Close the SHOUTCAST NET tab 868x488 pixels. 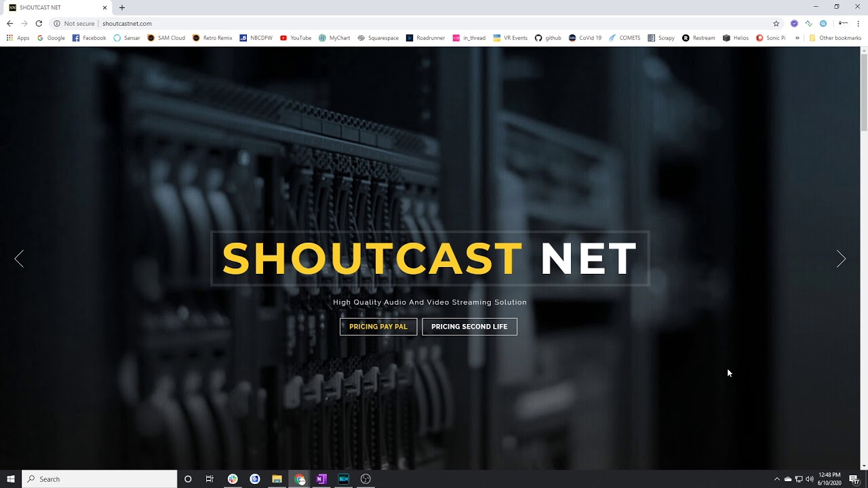tap(104, 7)
